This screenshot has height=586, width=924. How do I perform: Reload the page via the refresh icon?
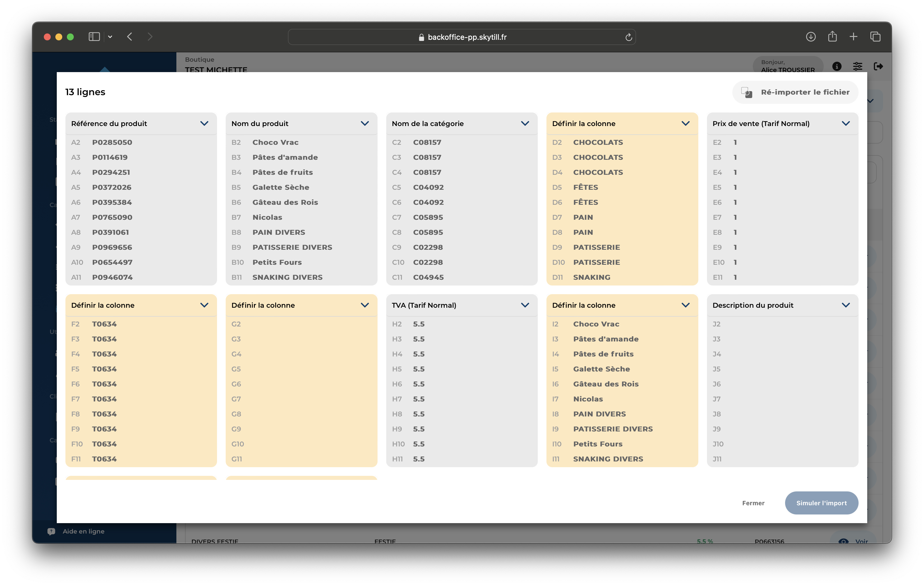[x=628, y=37]
